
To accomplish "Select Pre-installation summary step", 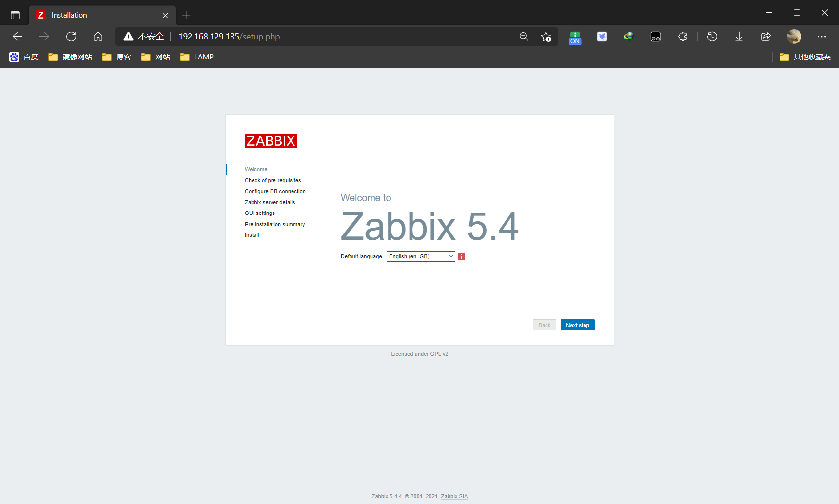I will click(274, 224).
